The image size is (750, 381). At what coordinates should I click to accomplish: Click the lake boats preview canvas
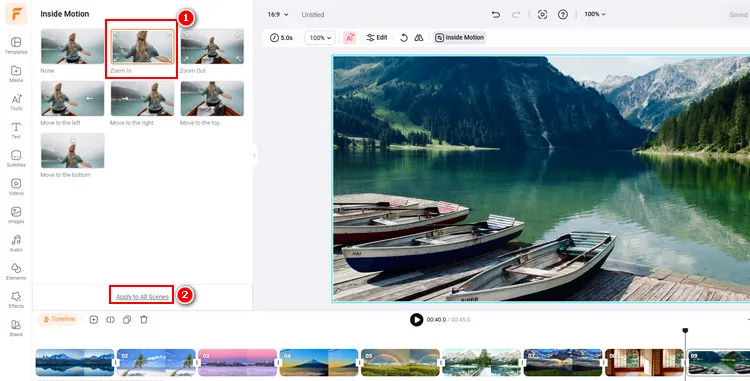click(x=541, y=179)
